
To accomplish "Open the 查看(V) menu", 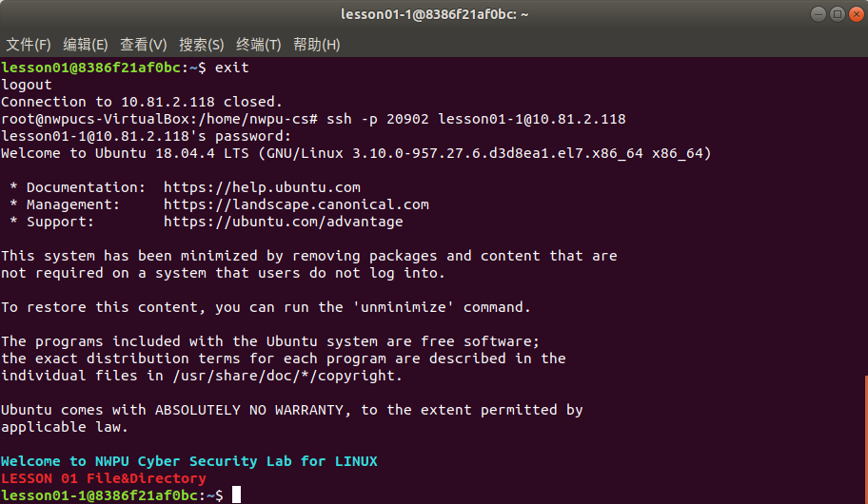I will (x=144, y=45).
